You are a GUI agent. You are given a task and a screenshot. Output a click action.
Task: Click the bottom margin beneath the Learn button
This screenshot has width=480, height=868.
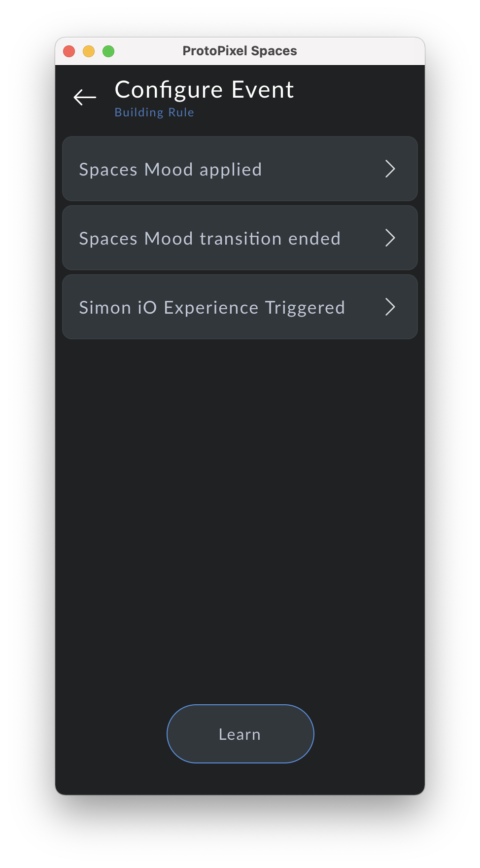pos(240,779)
